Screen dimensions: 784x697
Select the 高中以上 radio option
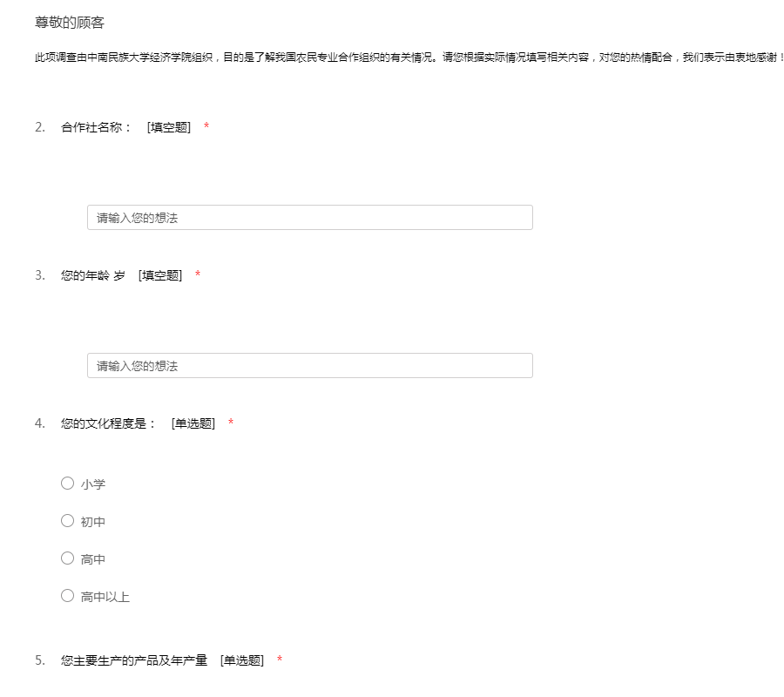67,596
